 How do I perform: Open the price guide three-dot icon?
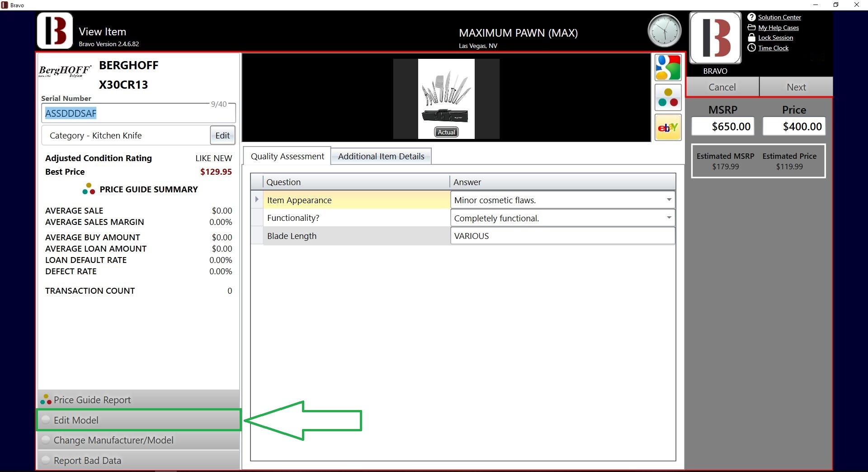[668, 97]
